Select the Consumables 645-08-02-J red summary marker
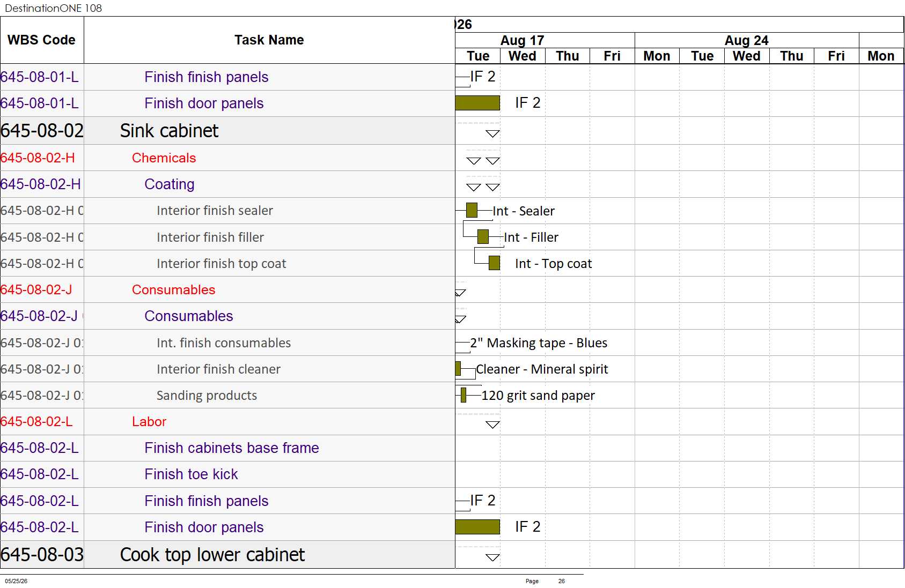 [460, 293]
